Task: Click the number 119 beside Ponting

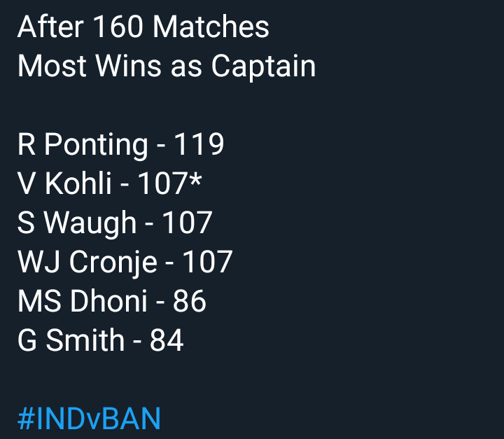Action: tap(199, 144)
